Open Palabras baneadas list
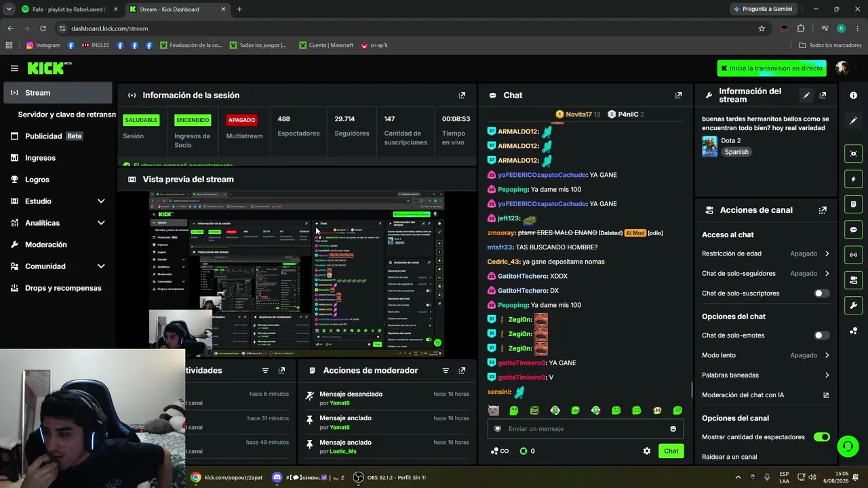This screenshot has width=868, height=488. 766,375
